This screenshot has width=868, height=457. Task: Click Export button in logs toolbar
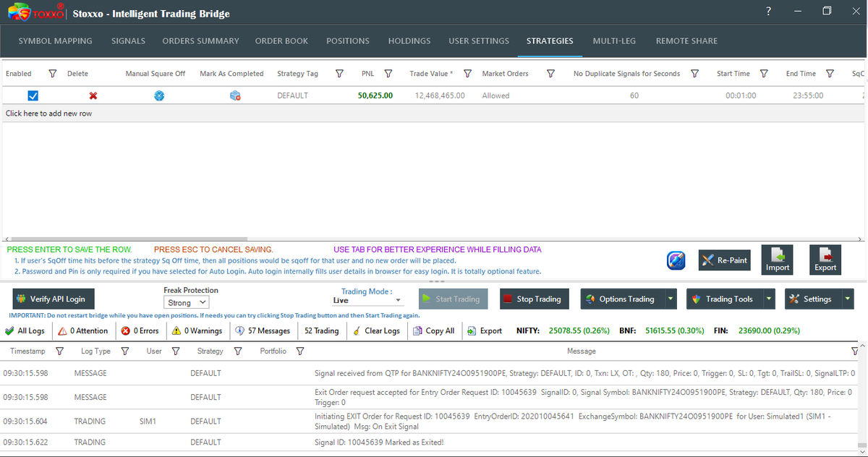(x=484, y=330)
